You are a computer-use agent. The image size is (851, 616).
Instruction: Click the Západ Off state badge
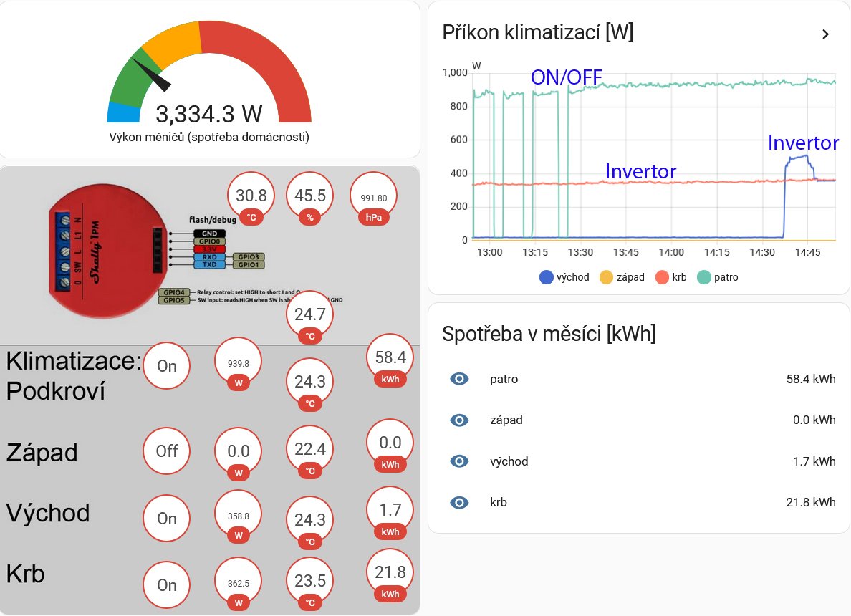coord(167,451)
